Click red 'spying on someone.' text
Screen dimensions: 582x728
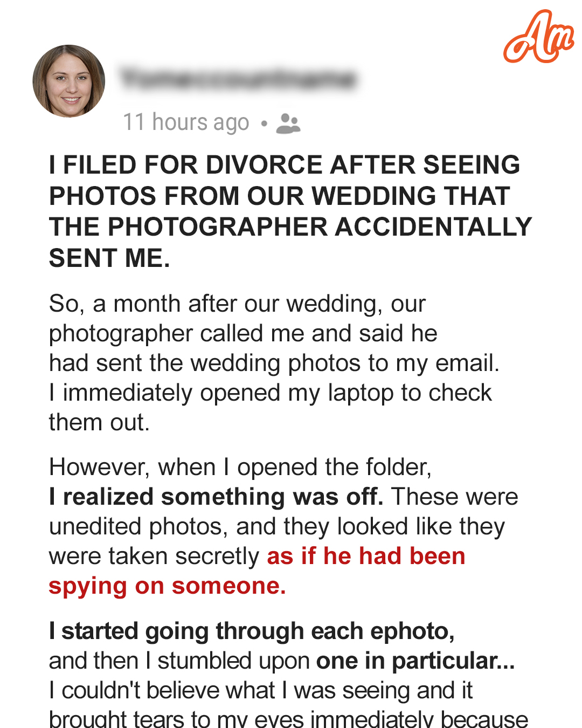(168, 586)
